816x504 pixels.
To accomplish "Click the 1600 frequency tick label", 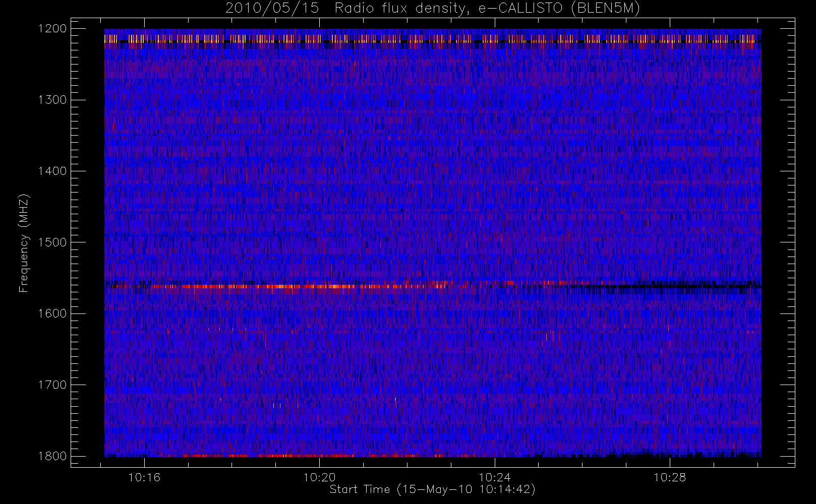I will pyautogui.click(x=52, y=313).
